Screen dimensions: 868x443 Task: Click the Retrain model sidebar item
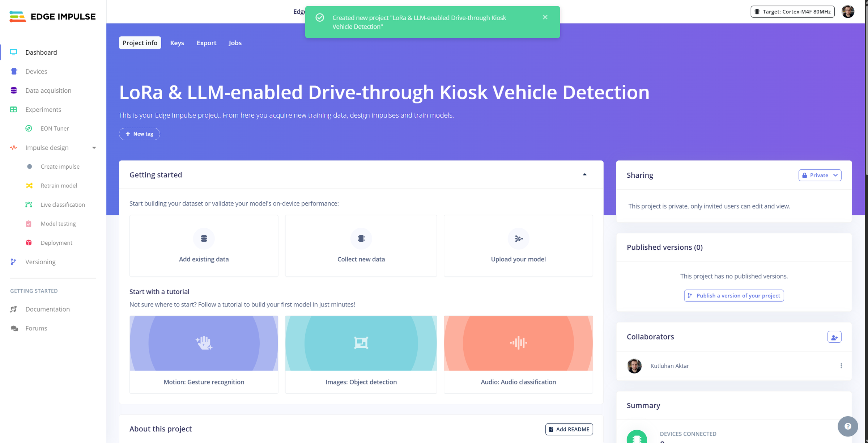[x=59, y=186]
